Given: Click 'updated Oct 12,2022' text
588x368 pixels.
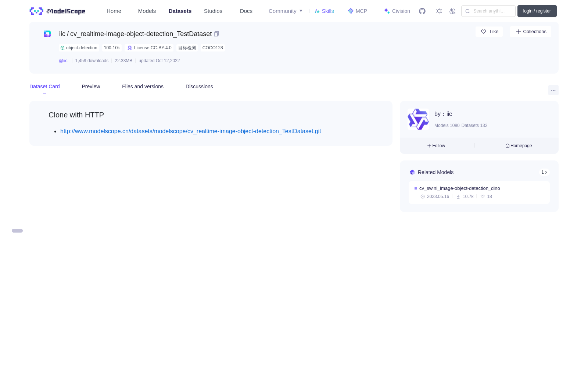Looking at the screenshot, I should (x=159, y=61).
